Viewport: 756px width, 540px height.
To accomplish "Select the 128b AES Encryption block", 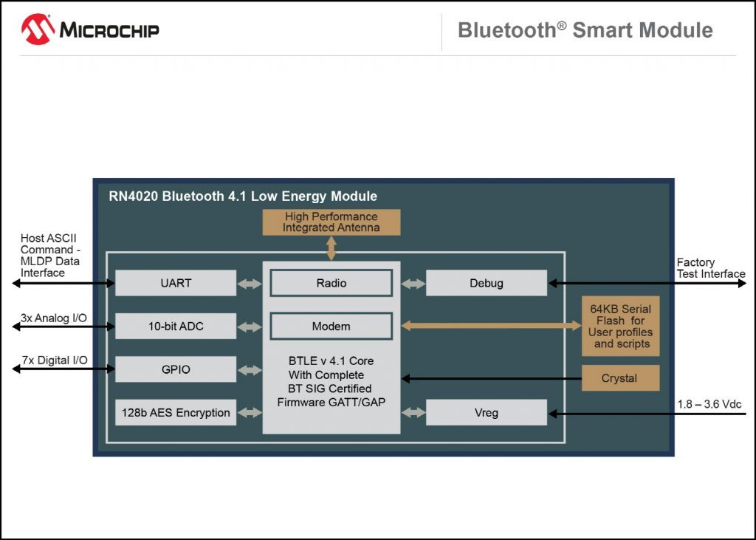I will click(x=176, y=412).
